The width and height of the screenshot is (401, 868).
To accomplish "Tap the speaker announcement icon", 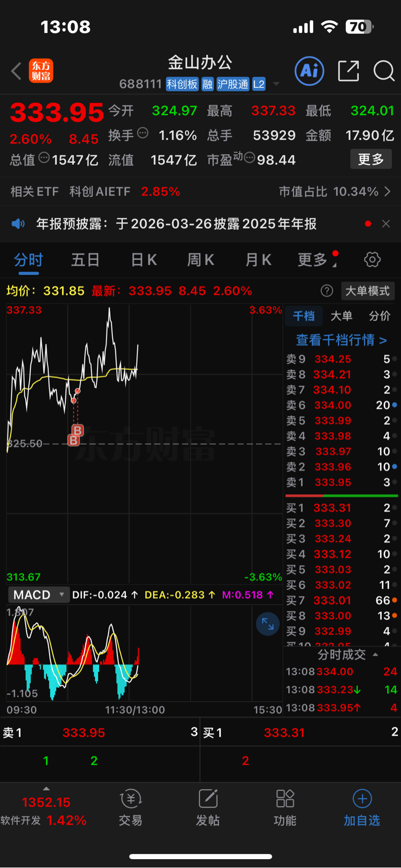I will [x=18, y=224].
